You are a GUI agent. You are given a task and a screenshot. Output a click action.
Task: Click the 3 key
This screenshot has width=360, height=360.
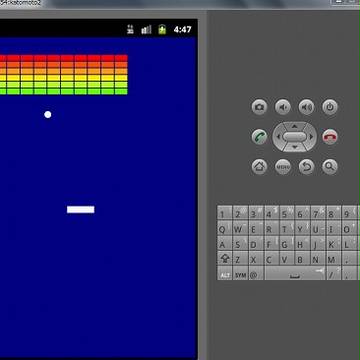pyautogui.click(x=256, y=213)
